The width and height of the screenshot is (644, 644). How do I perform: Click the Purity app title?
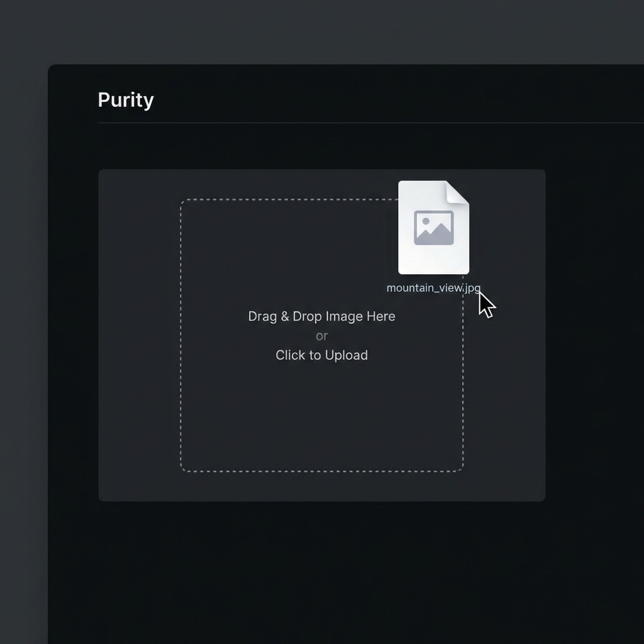(x=125, y=99)
